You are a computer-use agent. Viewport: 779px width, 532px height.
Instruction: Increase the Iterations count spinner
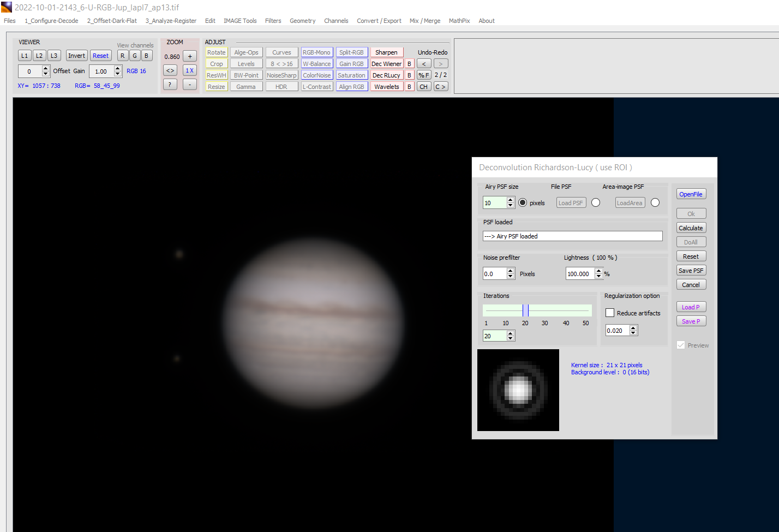pyautogui.click(x=511, y=333)
